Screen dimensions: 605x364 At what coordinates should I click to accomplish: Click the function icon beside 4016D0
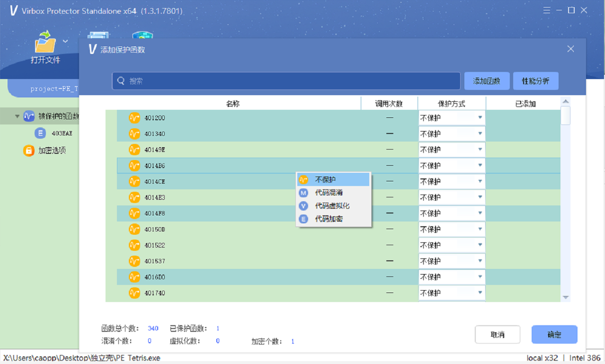click(134, 277)
